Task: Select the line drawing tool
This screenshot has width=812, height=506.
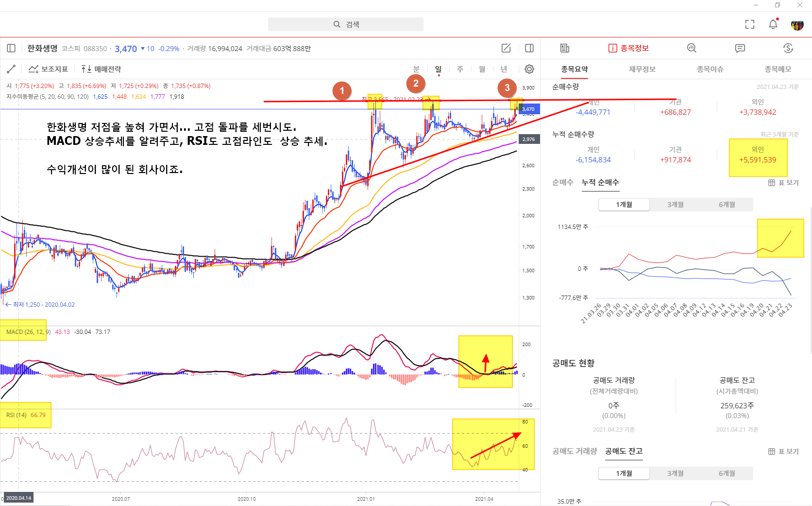Action: 11,69
